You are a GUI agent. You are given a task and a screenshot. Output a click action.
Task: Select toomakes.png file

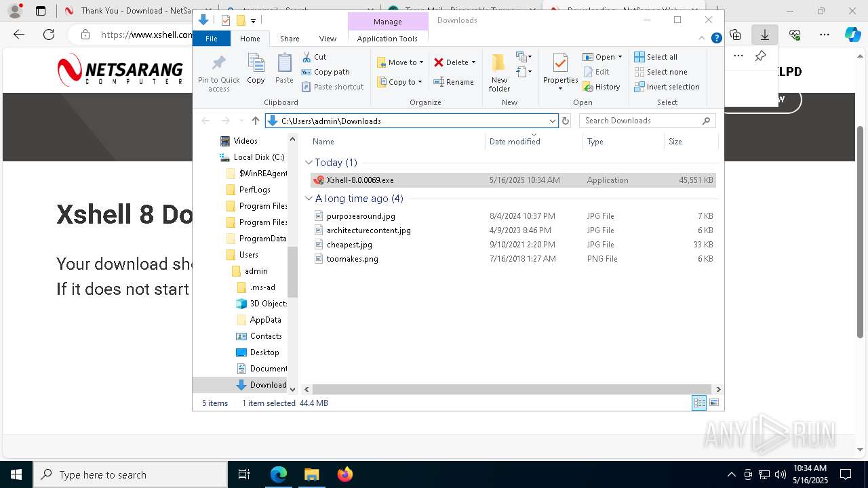point(513,259)
